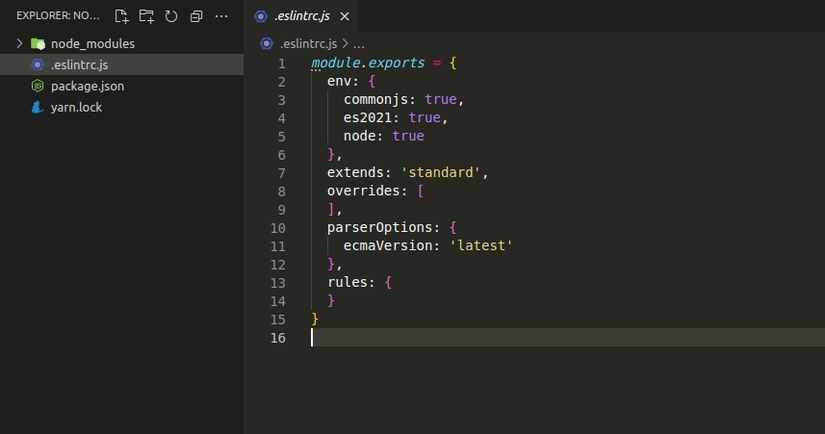
Task: Open the breadcrumb ellipsis symbol picker
Action: click(359, 44)
